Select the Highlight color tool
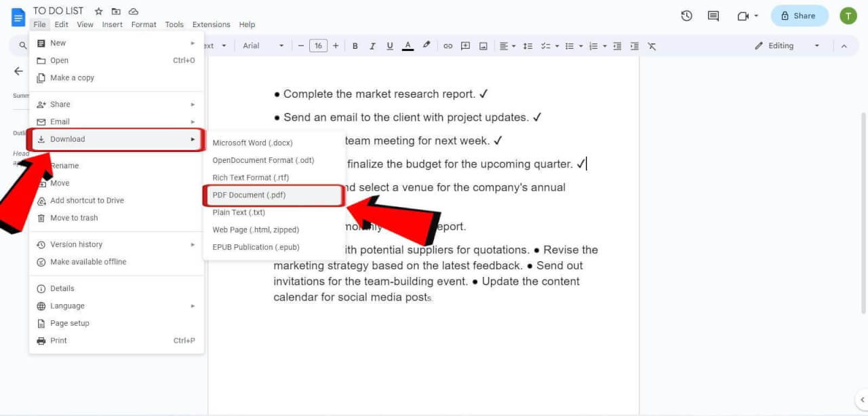 coord(427,45)
